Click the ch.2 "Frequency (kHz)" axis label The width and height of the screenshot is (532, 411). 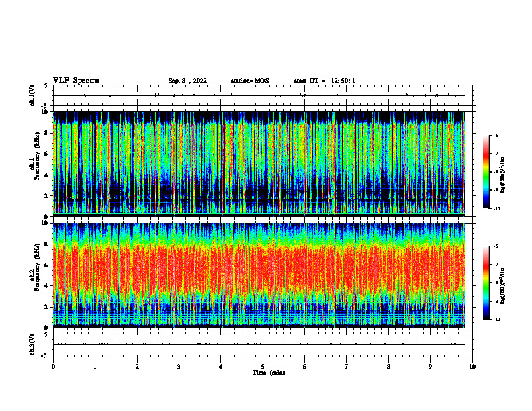point(37,267)
